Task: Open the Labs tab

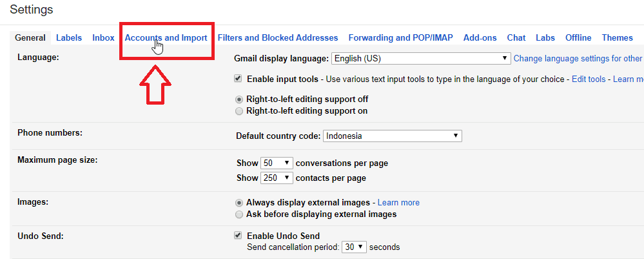Action: pyautogui.click(x=545, y=38)
